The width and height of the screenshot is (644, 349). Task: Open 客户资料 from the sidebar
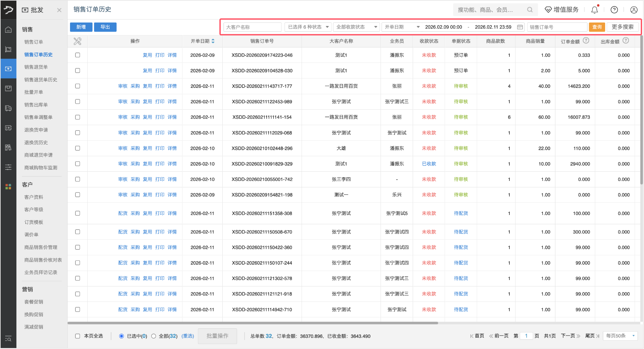35,197
